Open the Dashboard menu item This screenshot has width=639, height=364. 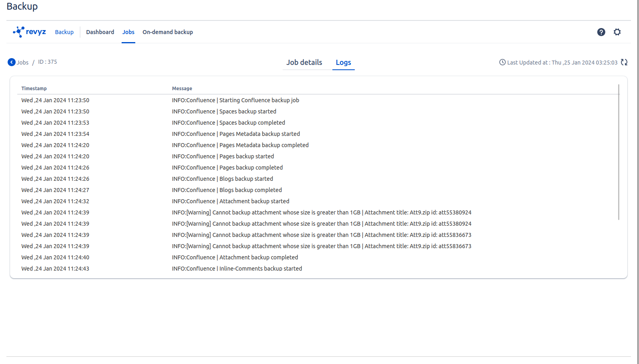tap(100, 32)
